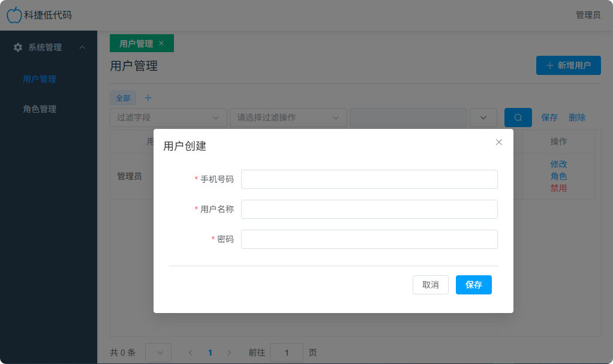Click the 保存 button in dialog
Viewport: 613px width, 364px height.
point(473,285)
